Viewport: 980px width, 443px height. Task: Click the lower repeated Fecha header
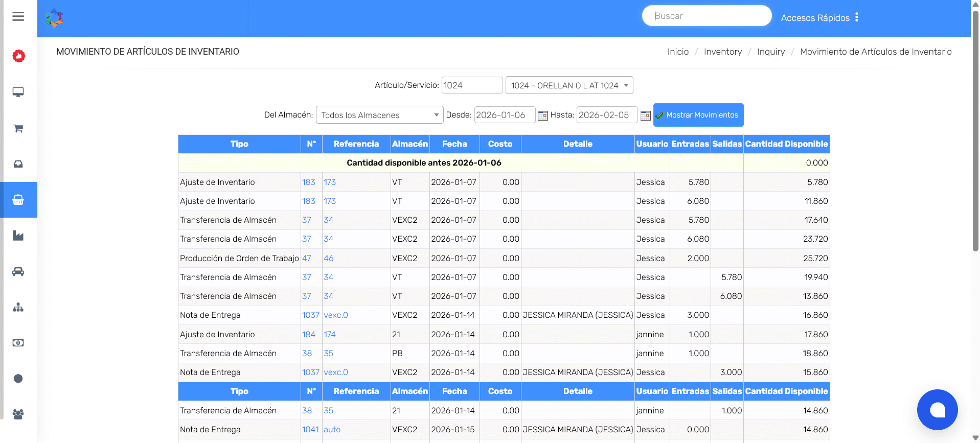[454, 391]
